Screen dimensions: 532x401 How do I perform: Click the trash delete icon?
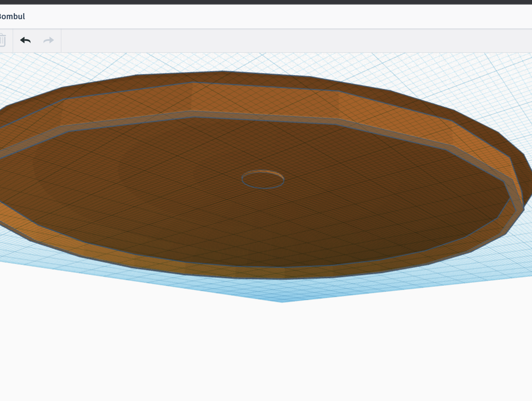click(x=2, y=40)
